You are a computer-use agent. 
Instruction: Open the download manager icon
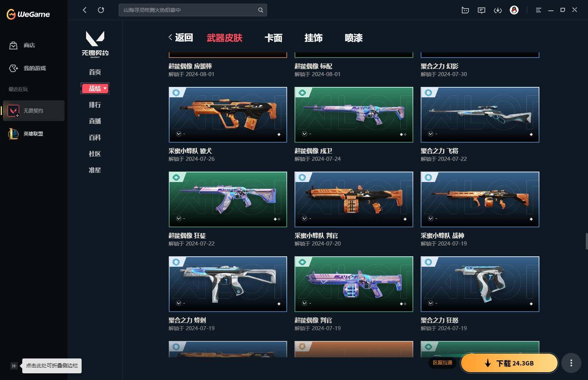coord(498,10)
